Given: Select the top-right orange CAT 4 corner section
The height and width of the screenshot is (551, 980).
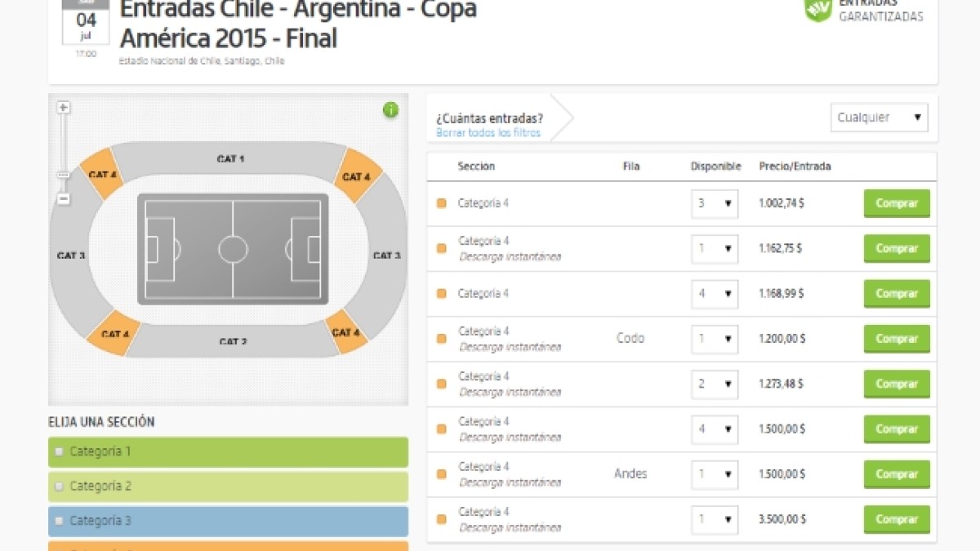Looking at the screenshot, I should [x=357, y=176].
